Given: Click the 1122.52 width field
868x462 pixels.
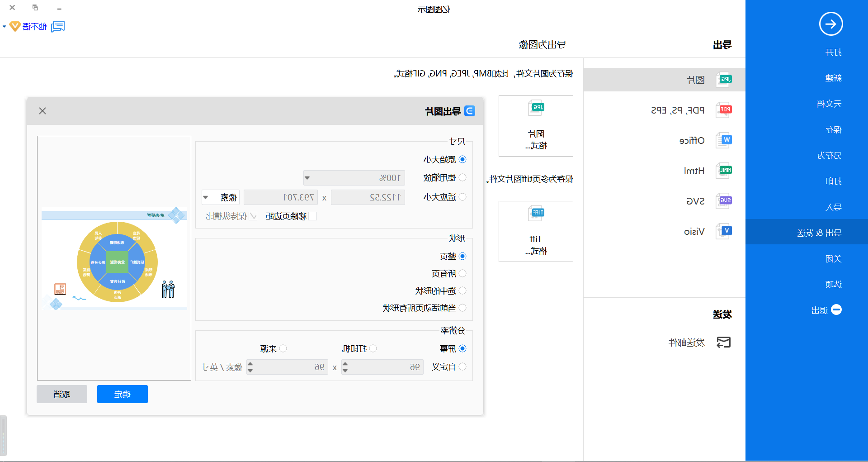Looking at the screenshot, I should point(368,197).
